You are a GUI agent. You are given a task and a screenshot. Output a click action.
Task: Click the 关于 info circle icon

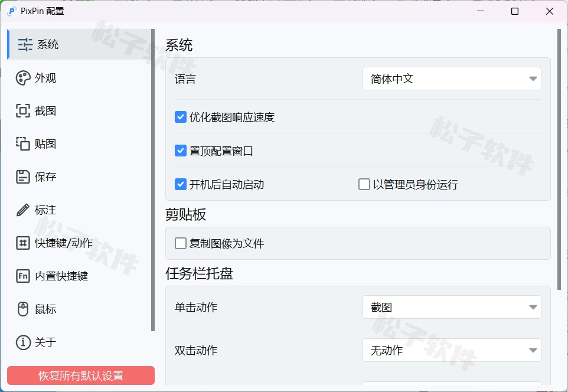[x=23, y=342]
